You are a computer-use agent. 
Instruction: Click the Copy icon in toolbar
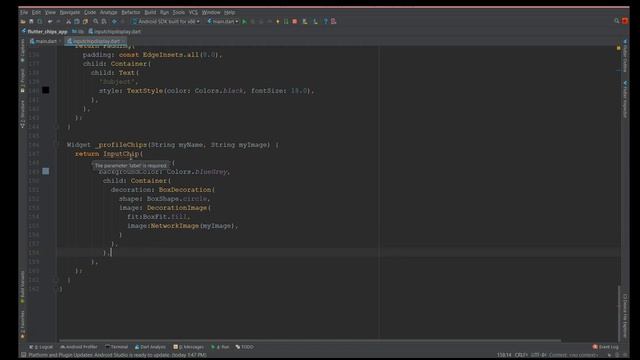point(77,22)
